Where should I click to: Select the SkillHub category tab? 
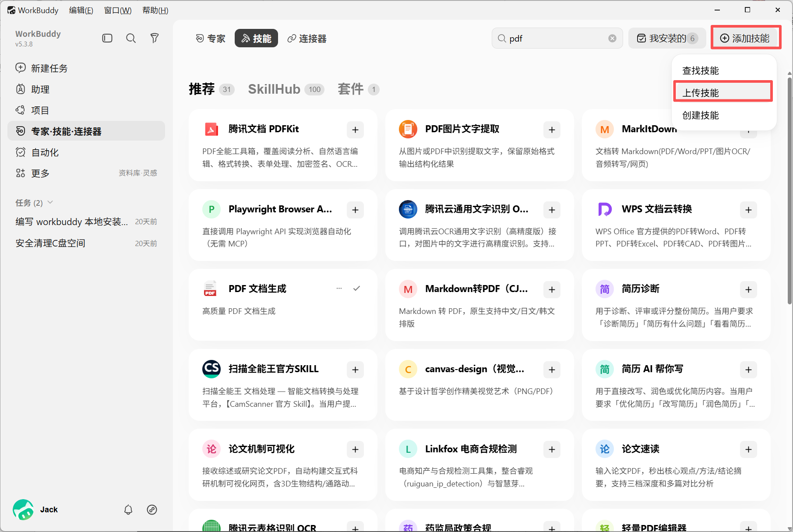pos(286,89)
